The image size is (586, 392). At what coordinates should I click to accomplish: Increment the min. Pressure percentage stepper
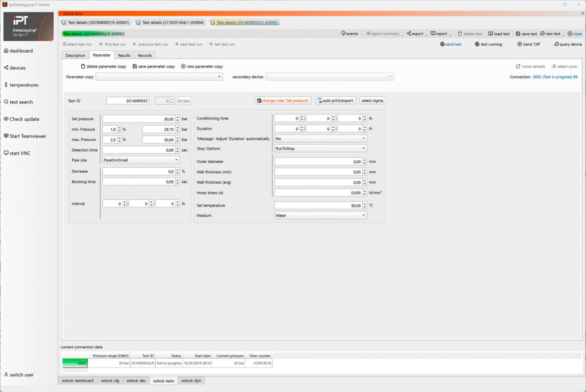[119, 126]
